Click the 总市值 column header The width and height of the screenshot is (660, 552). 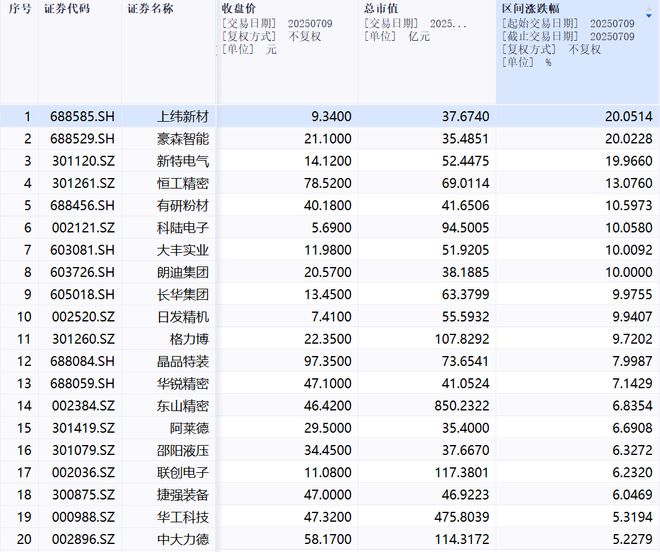(x=381, y=9)
